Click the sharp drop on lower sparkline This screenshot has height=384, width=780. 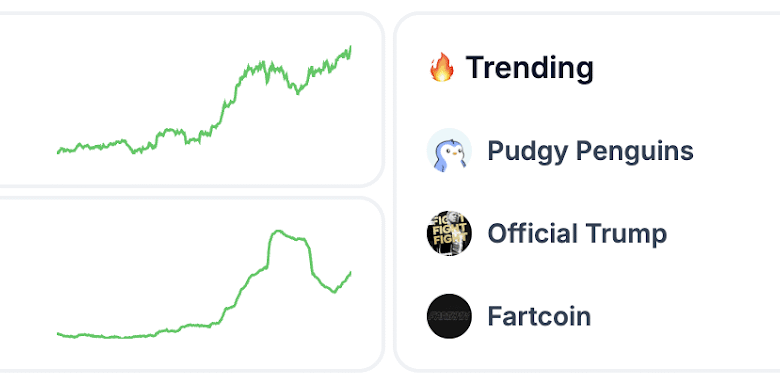(x=310, y=259)
